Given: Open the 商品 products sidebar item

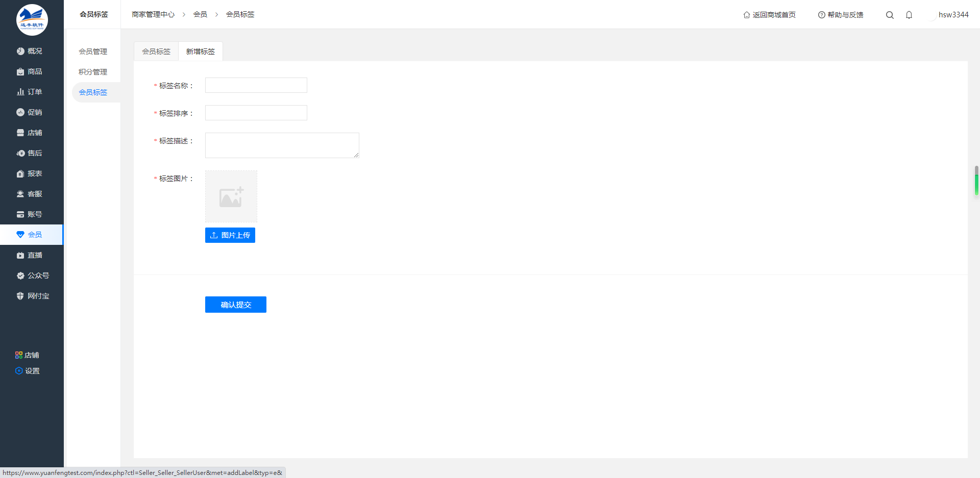Looking at the screenshot, I should pyautogui.click(x=29, y=71).
